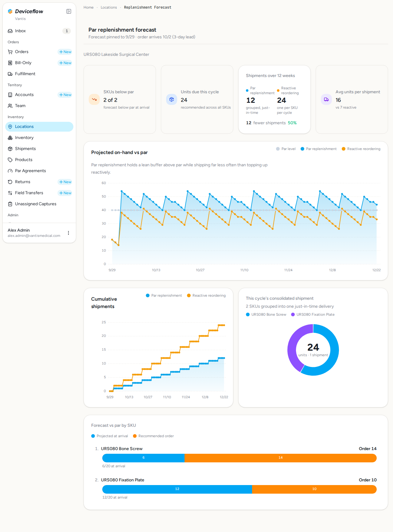The image size is (393, 532).
Task: Click 6/20 at arrival text
Action: point(114,466)
